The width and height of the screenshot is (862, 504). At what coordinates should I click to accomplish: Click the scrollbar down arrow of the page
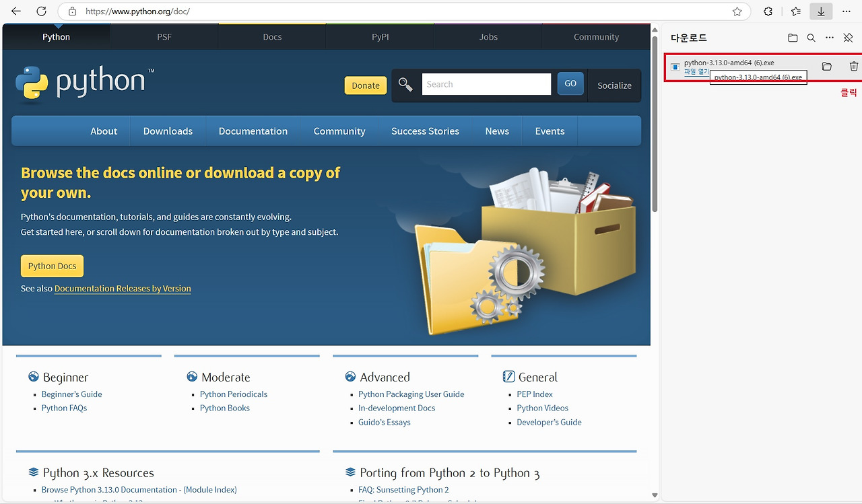click(x=655, y=495)
